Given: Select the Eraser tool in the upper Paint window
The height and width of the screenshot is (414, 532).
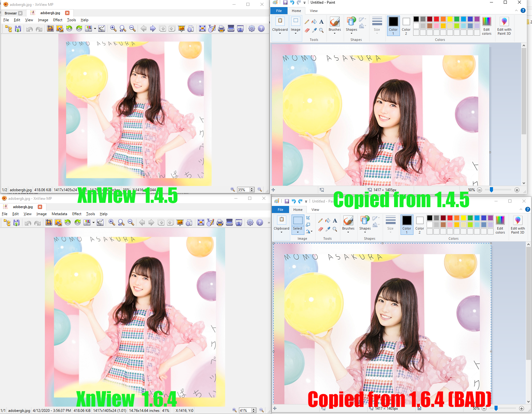Looking at the screenshot, I should (307, 30).
